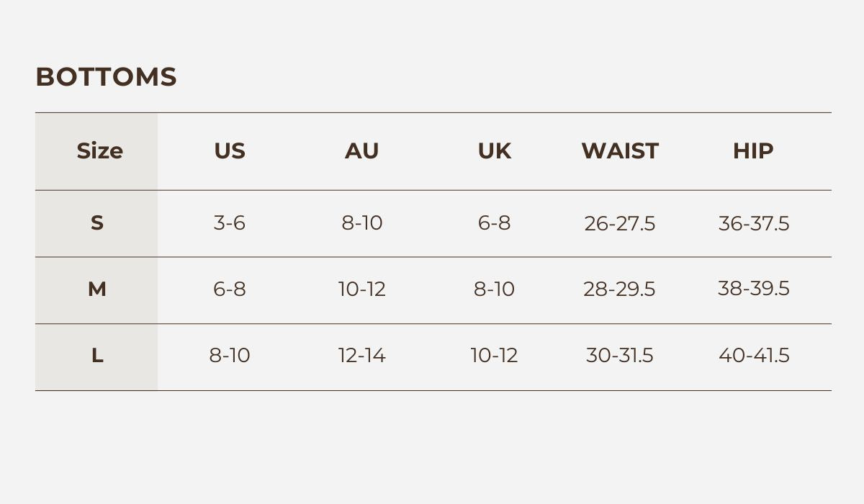
Task: Click the AU 8-10 cell for small
Action: coord(361,223)
